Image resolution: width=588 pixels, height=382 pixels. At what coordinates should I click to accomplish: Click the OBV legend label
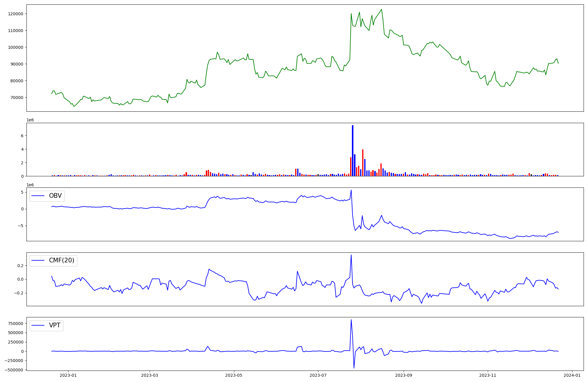click(55, 196)
